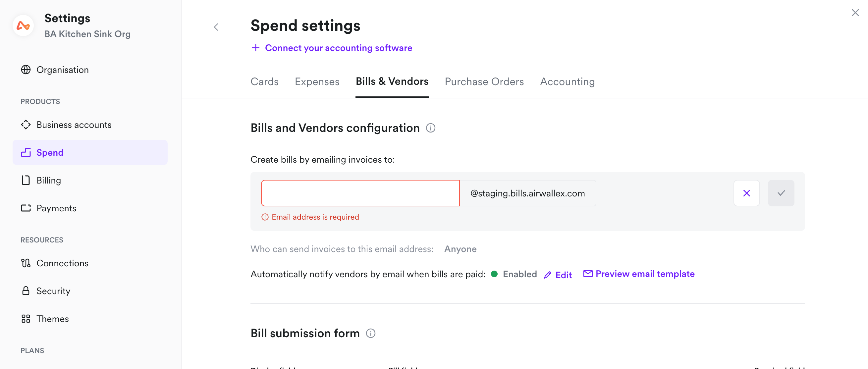Go back using the left chevron arrow
Viewport: 868px width, 369px height.
point(216,27)
